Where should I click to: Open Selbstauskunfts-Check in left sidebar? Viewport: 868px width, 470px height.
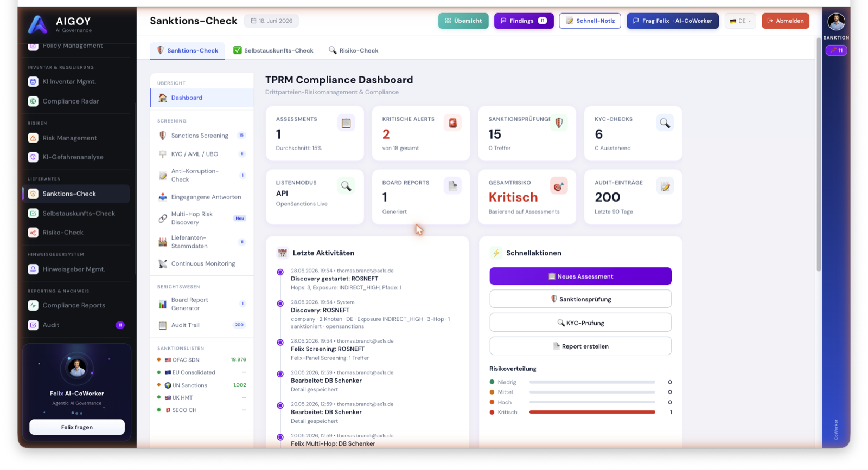[x=76, y=214]
